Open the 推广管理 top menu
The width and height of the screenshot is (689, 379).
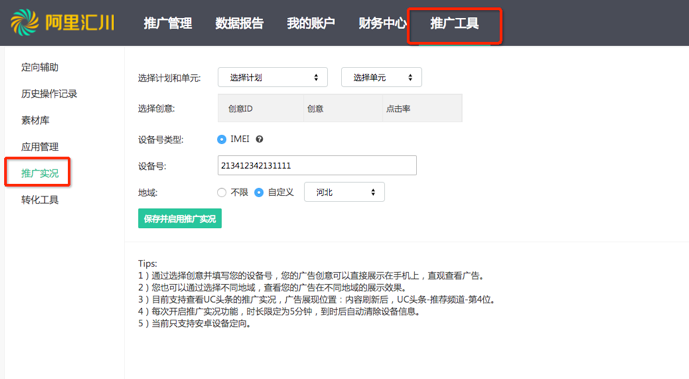pos(168,23)
